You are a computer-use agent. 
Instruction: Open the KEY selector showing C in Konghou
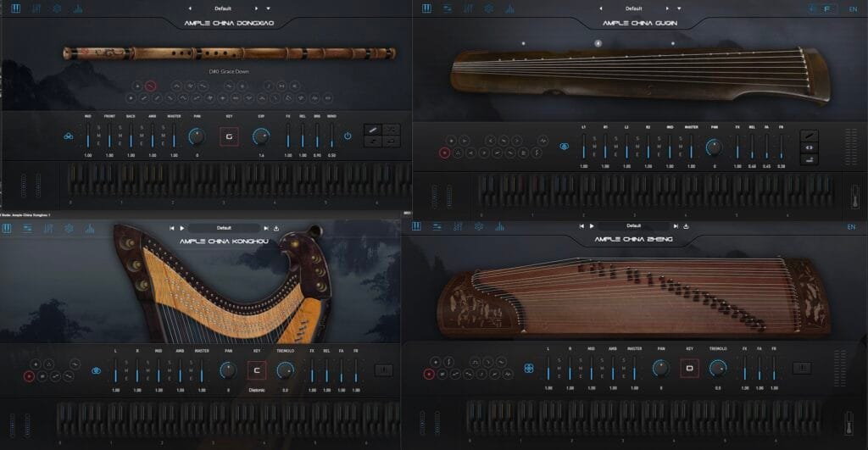pos(257,370)
